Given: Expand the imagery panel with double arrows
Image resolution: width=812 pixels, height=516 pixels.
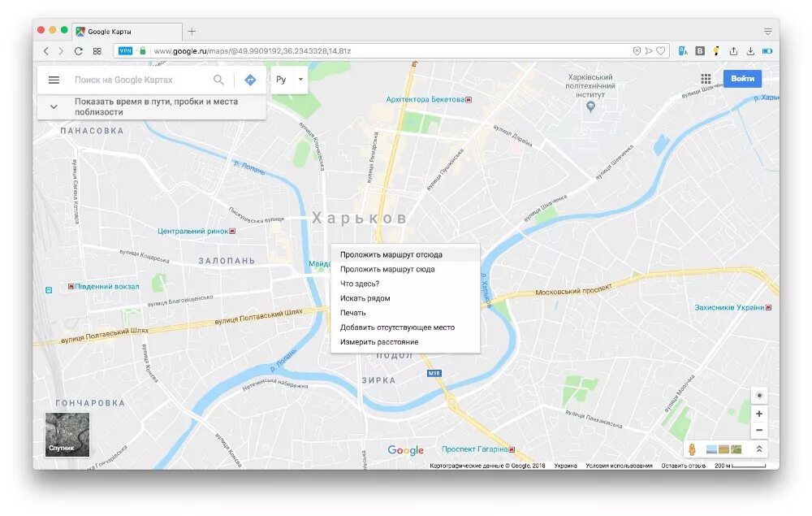Looking at the screenshot, I should click(x=759, y=449).
